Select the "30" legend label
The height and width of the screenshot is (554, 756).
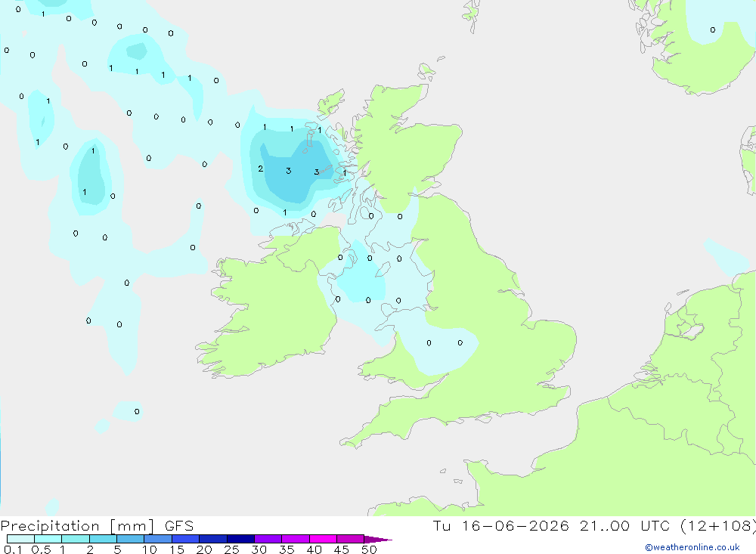tap(259, 549)
